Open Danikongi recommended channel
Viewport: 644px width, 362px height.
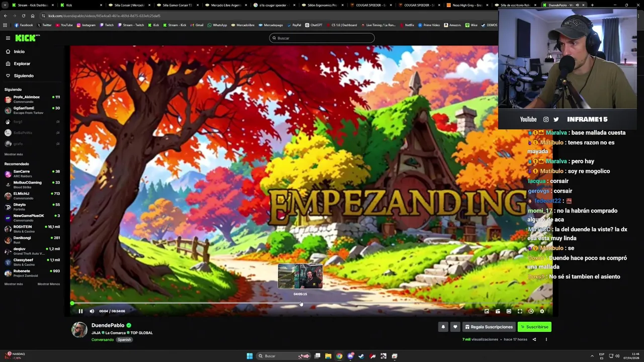32,240
